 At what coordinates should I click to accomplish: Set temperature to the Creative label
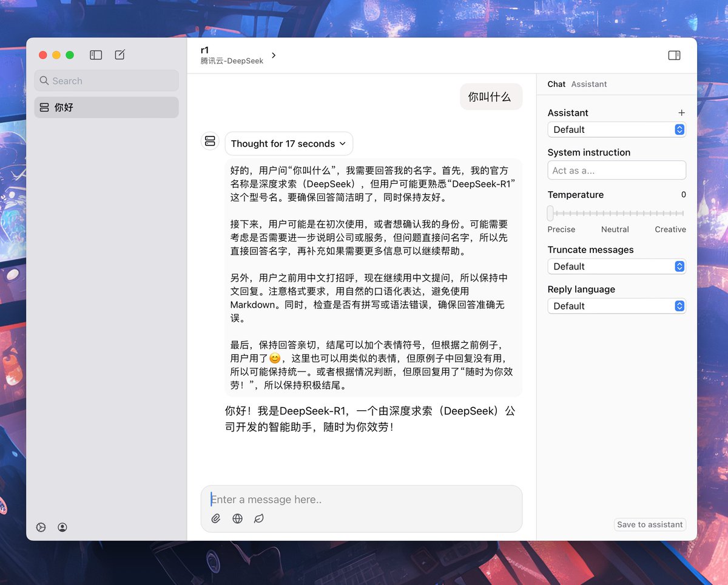[670, 229]
